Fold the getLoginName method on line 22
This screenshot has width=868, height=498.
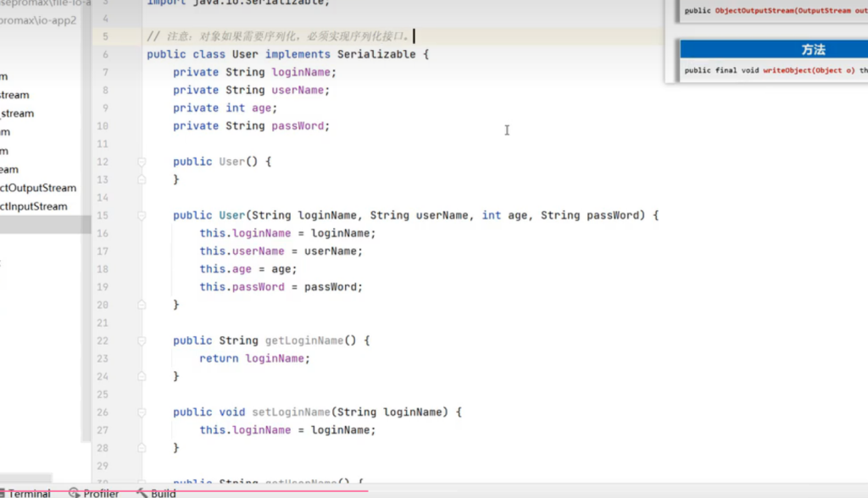tap(142, 340)
